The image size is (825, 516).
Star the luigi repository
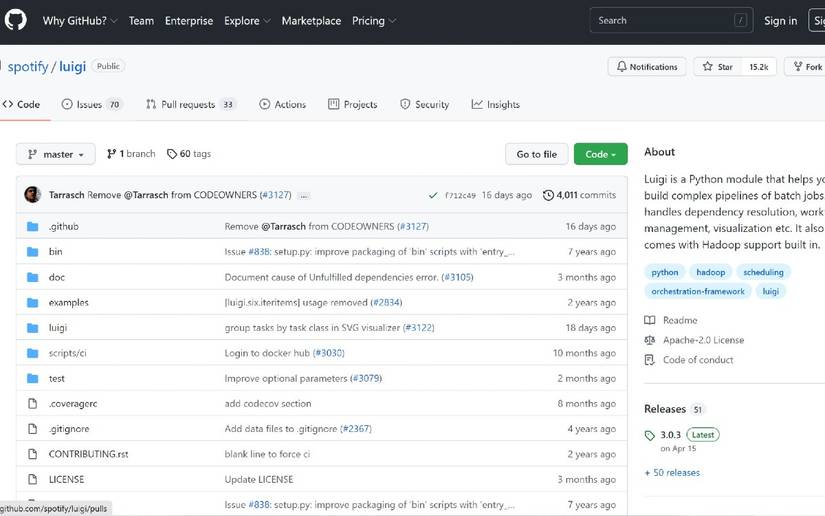pos(718,67)
